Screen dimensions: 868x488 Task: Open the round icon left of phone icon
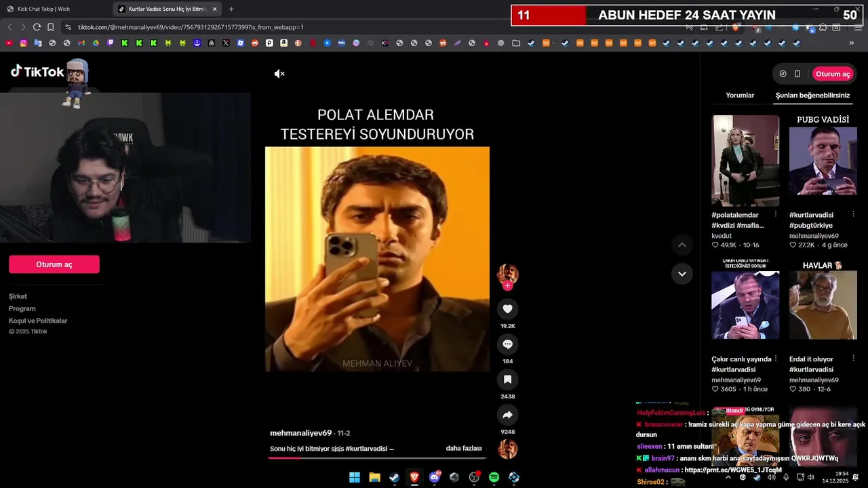[783, 74]
